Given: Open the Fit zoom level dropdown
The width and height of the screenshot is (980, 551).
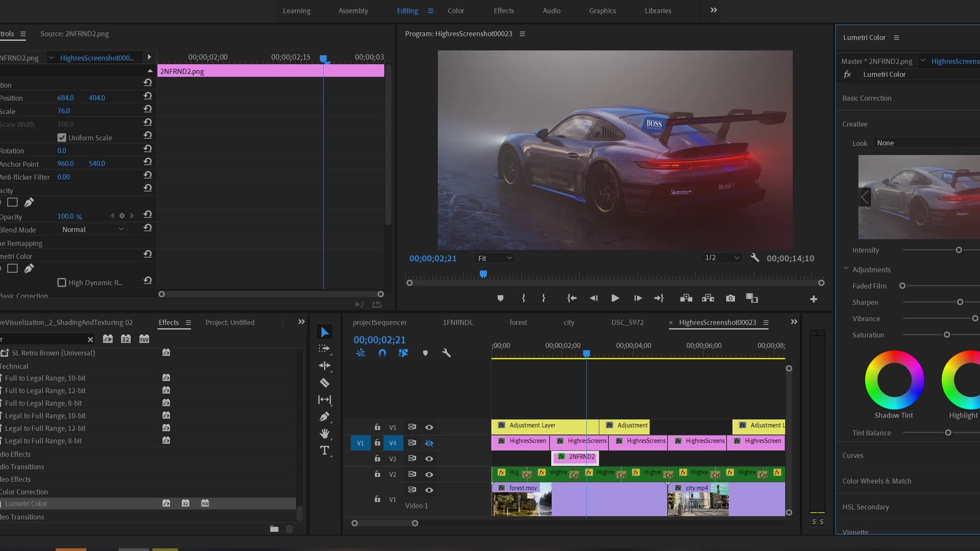Looking at the screenshot, I should 494,258.
